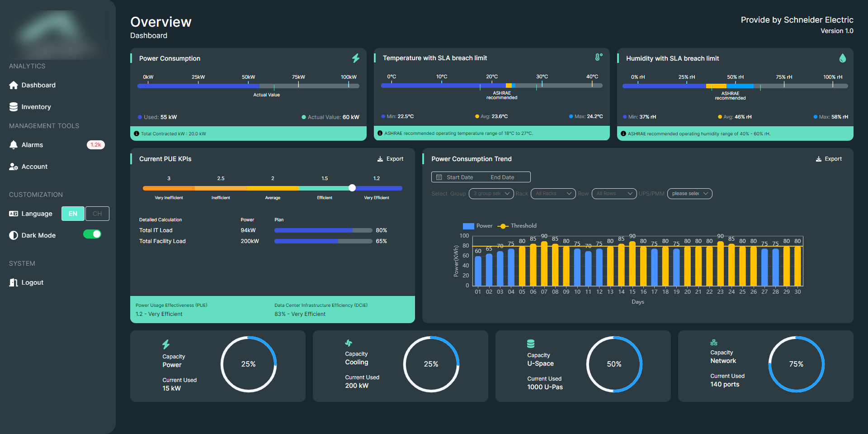Image resolution: width=868 pixels, height=434 pixels.
Task: Click the thermometer icon on Temperature card
Action: 598,58
